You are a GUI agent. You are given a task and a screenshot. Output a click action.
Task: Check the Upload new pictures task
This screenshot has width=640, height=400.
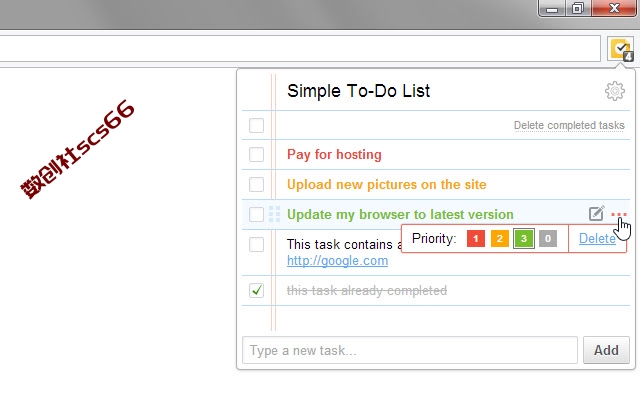coord(256,184)
